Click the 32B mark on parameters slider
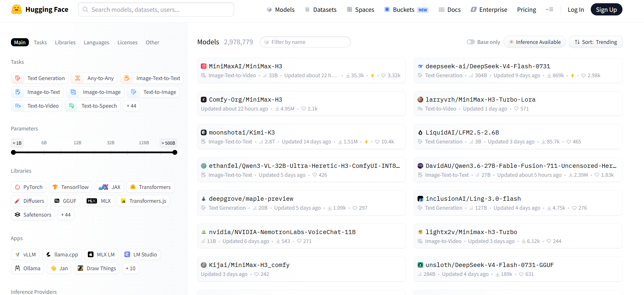This screenshot has height=295, width=644. point(111,143)
